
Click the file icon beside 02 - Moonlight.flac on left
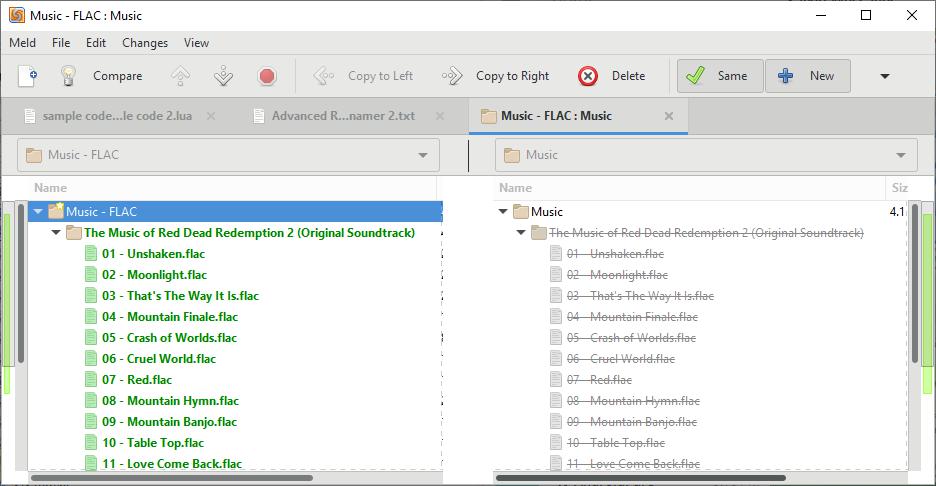(91, 275)
